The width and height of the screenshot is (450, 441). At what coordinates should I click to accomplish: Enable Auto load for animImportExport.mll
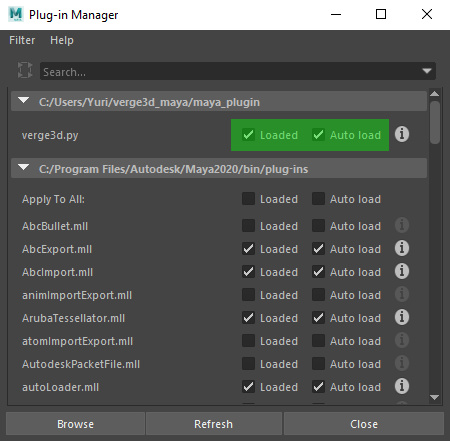(318, 295)
